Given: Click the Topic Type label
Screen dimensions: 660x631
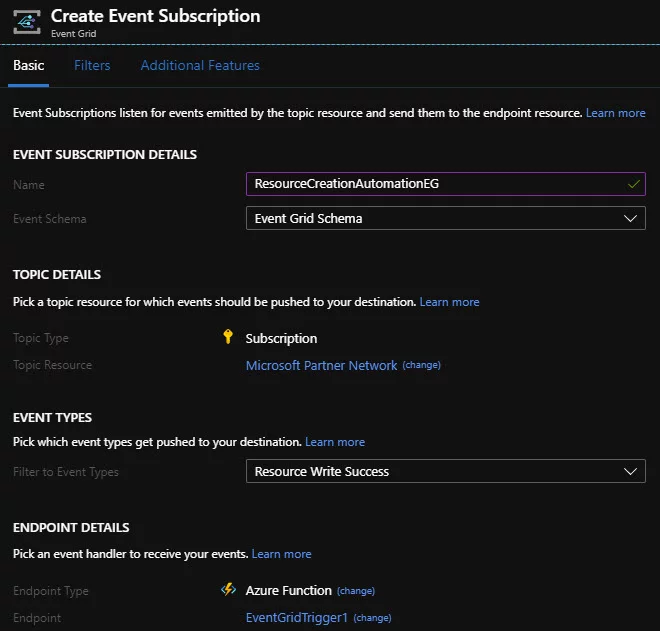Looking at the screenshot, I should click(x=41, y=338).
